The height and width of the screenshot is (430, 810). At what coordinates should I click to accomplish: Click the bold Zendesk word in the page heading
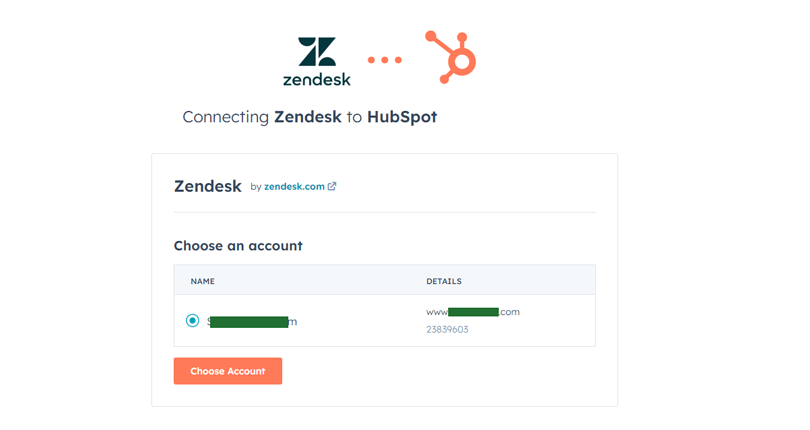click(x=308, y=117)
